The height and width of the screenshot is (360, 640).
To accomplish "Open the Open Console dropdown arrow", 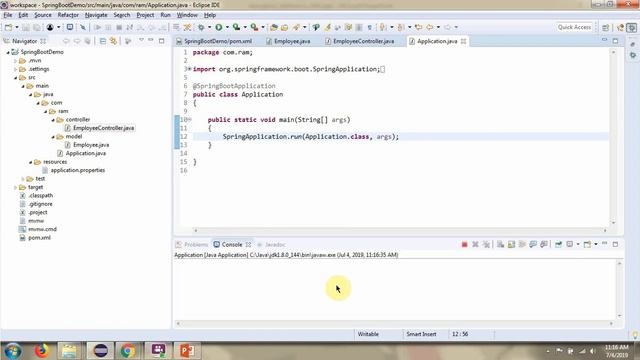I will pos(596,244).
